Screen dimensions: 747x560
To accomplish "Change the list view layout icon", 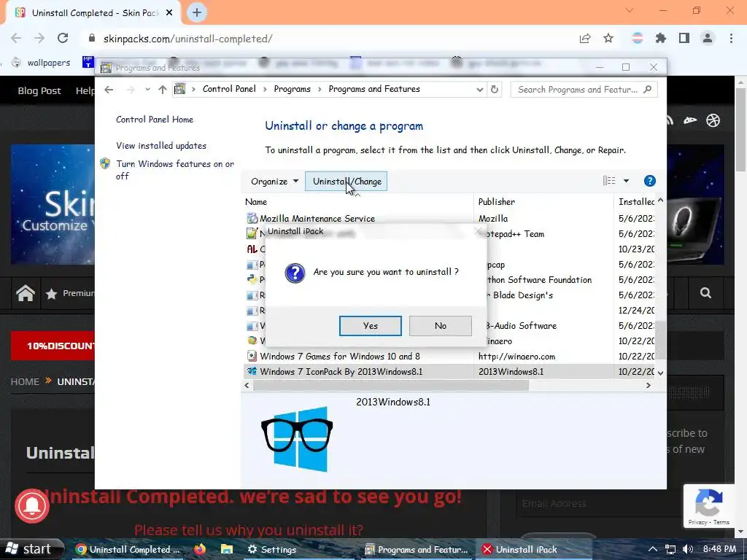I will click(609, 181).
